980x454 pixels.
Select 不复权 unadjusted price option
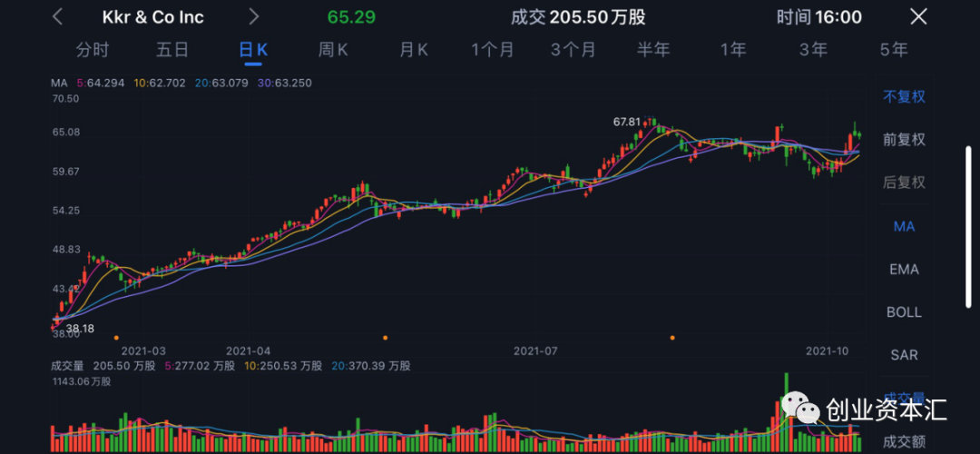(904, 96)
